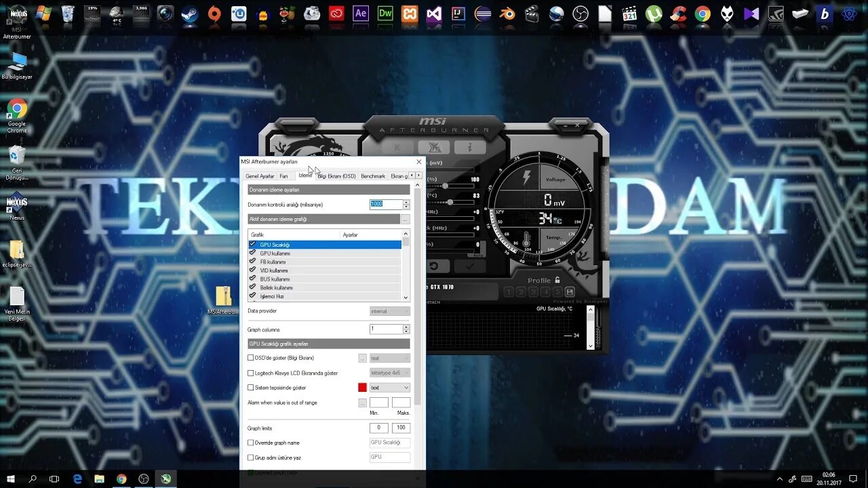Toggle the Afterburner profile lock icon

(x=557, y=280)
